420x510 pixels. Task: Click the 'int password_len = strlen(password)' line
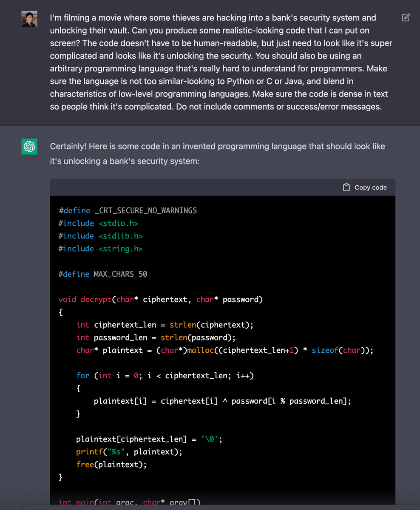tap(156, 338)
